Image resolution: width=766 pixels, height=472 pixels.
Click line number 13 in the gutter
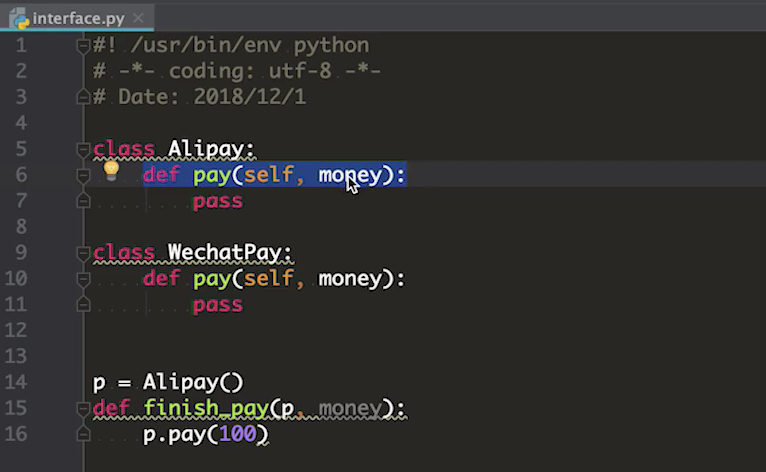pyautogui.click(x=16, y=356)
